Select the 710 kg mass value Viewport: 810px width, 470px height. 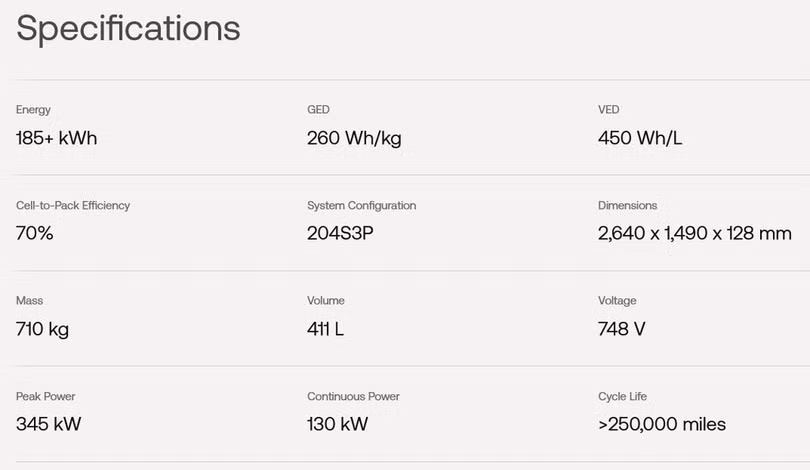[x=43, y=329]
